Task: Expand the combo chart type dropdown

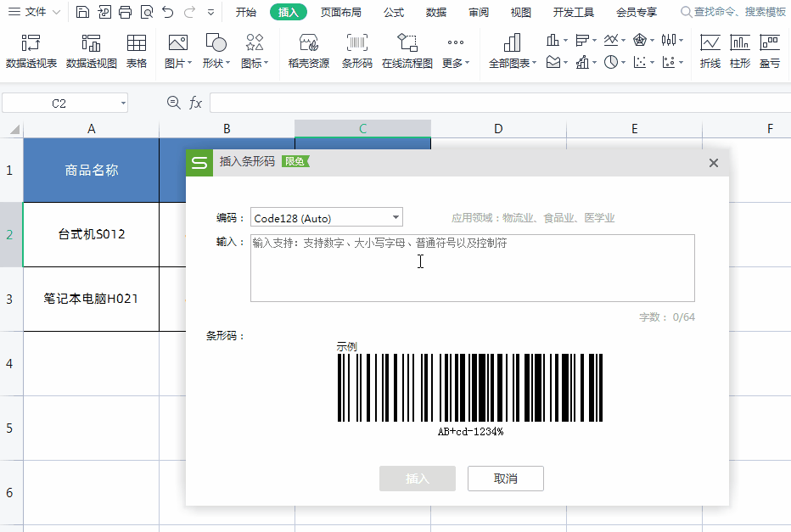Action: [594, 63]
